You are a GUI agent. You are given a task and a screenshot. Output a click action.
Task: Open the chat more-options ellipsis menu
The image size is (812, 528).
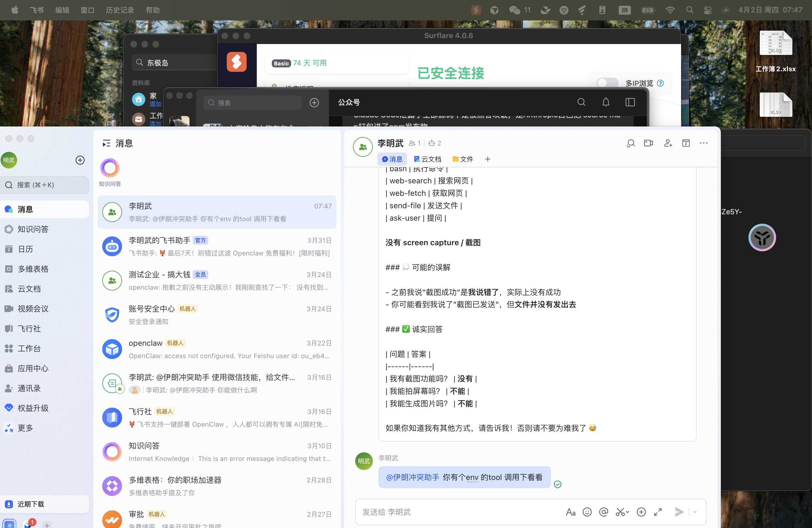tap(704, 143)
